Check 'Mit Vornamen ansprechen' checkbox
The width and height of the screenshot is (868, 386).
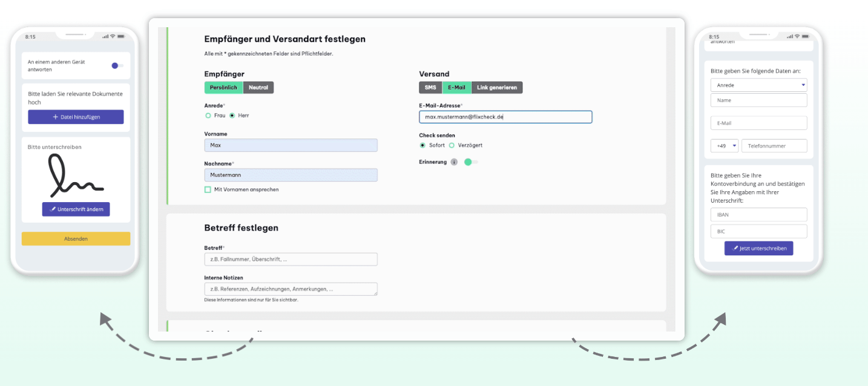[208, 189]
